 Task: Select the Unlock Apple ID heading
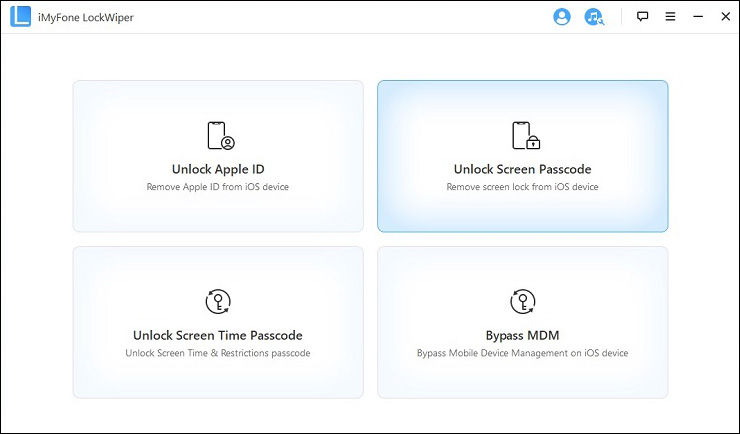(x=218, y=169)
